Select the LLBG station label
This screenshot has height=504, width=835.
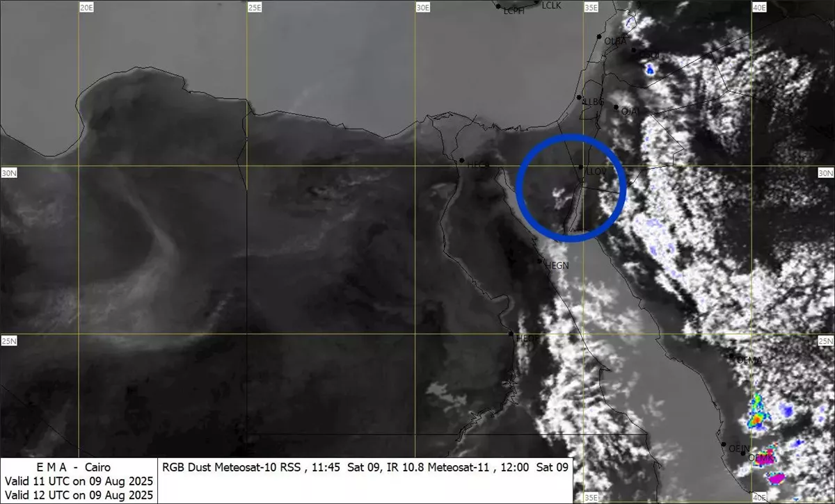pos(593,101)
